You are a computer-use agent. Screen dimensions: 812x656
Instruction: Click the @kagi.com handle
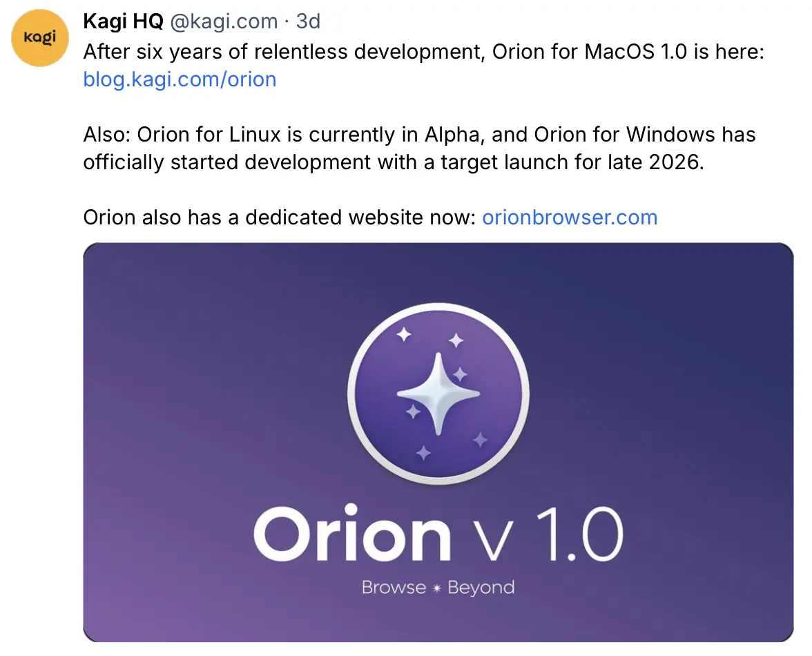click(224, 22)
